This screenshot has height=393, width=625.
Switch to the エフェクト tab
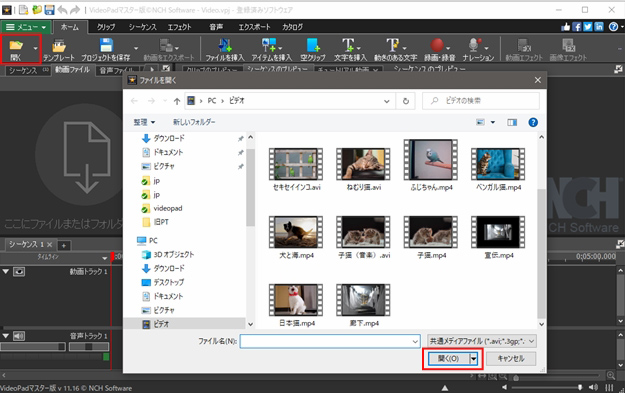point(179,27)
